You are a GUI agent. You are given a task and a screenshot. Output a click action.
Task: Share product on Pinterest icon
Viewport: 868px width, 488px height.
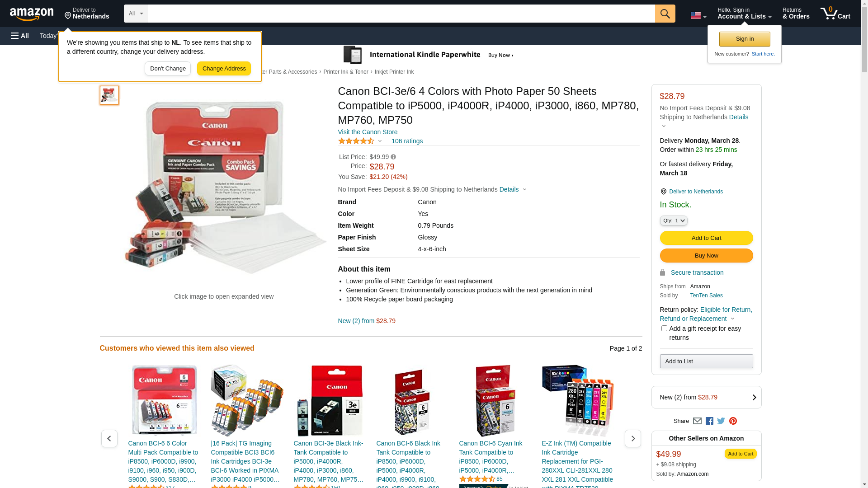pyautogui.click(x=733, y=421)
